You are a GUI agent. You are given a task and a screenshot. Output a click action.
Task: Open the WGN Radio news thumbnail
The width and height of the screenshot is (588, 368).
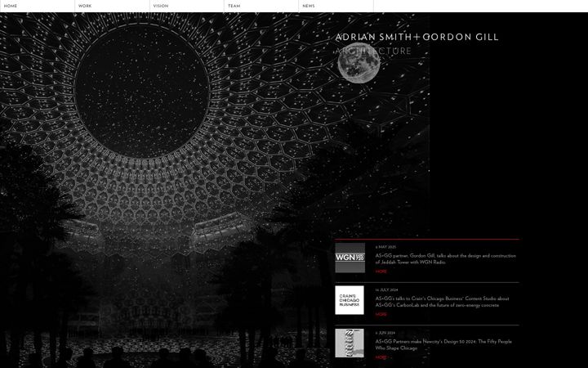point(350,258)
